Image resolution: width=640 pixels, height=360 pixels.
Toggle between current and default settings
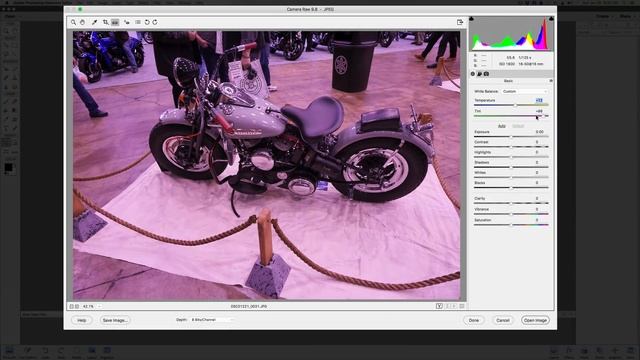tap(462, 306)
